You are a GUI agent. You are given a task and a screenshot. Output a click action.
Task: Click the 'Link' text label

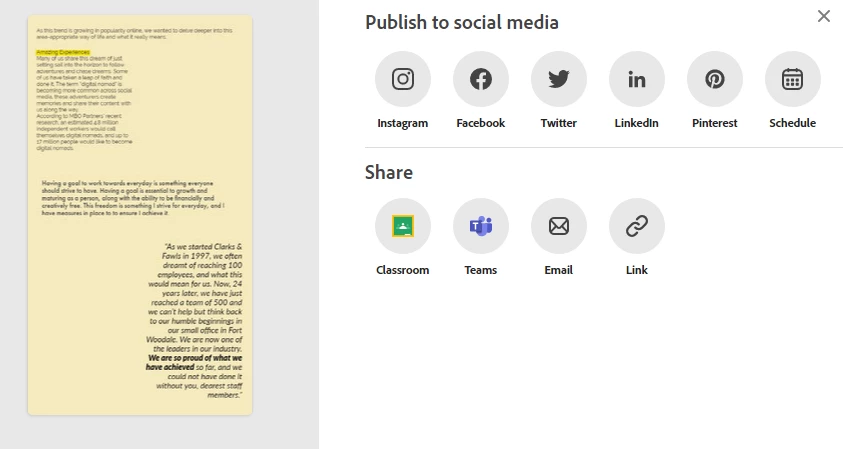(637, 270)
